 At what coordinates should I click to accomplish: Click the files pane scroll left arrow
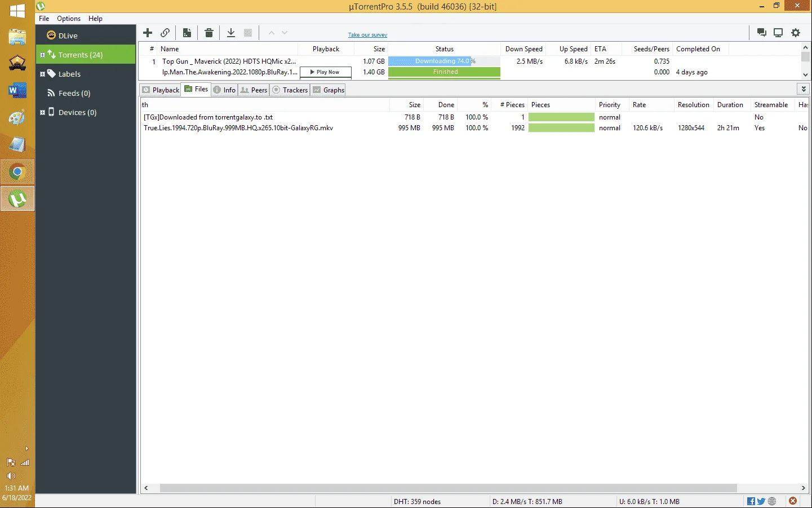point(146,488)
